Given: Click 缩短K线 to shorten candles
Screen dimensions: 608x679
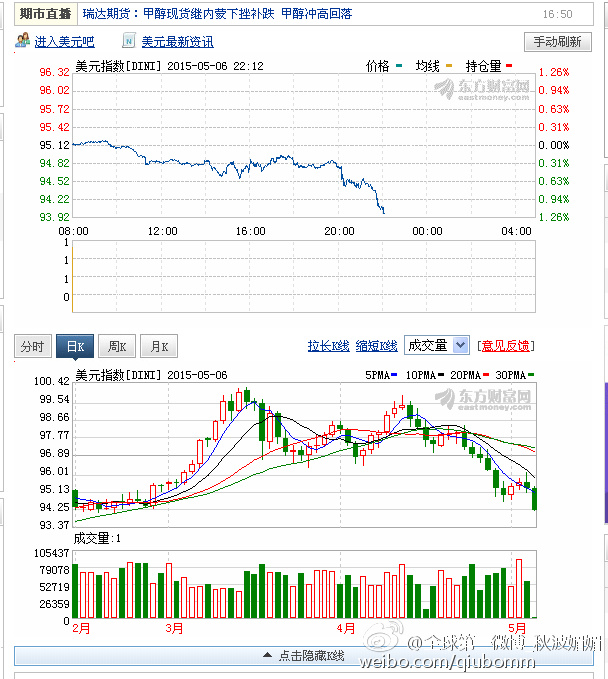Looking at the screenshot, I should (376, 346).
